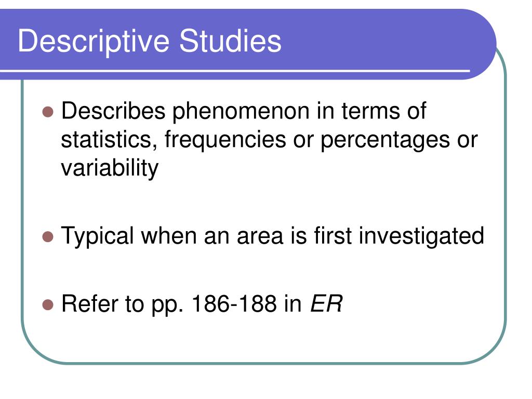Click the "Descriptive Studies" slide title

tap(150, 42)
